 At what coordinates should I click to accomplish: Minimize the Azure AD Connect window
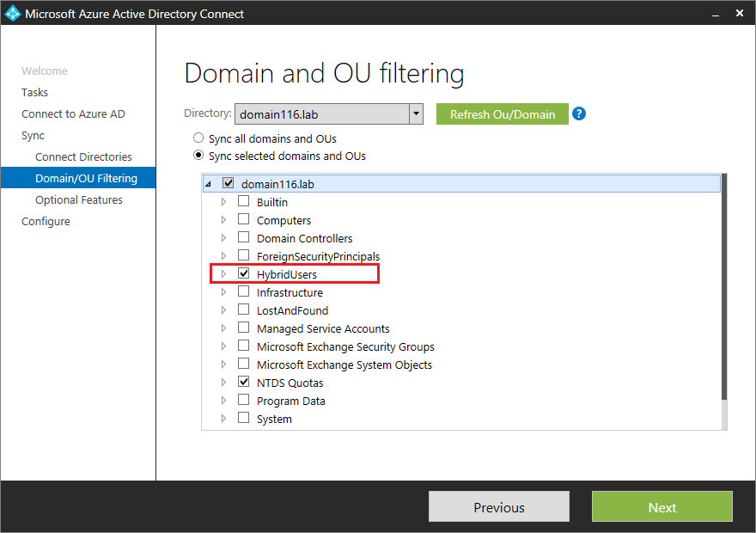click(x=716, y=14)
